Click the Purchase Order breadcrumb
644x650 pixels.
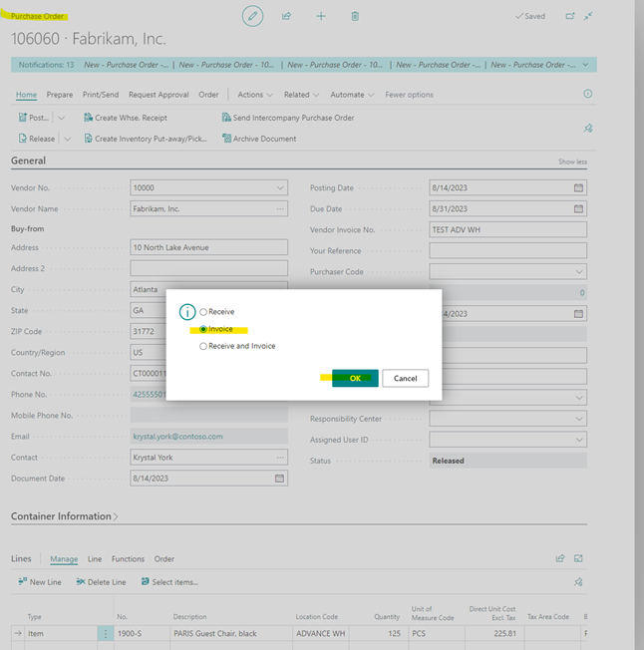pos(37,16)
